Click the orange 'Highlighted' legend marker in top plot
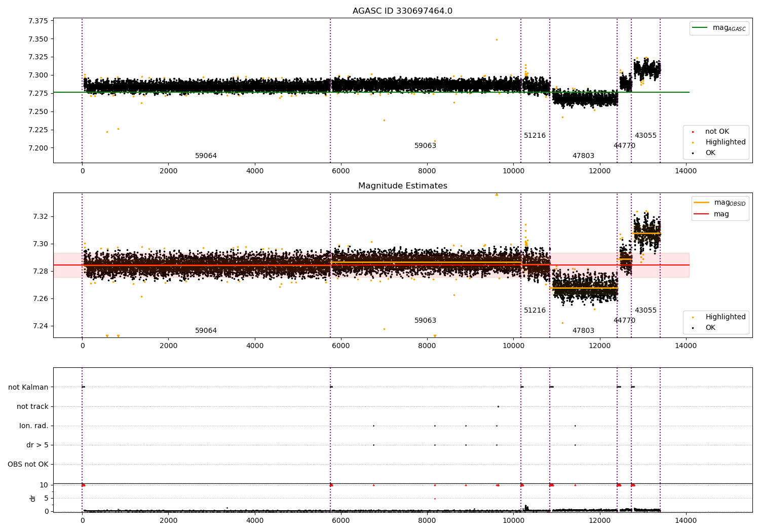 point(693,142)
